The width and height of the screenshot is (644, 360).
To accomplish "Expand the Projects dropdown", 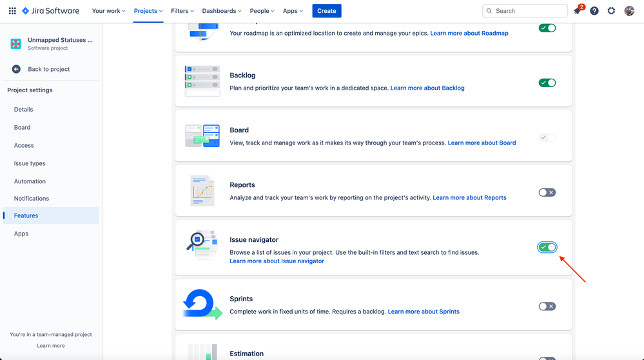I will (x=148, y=11).
